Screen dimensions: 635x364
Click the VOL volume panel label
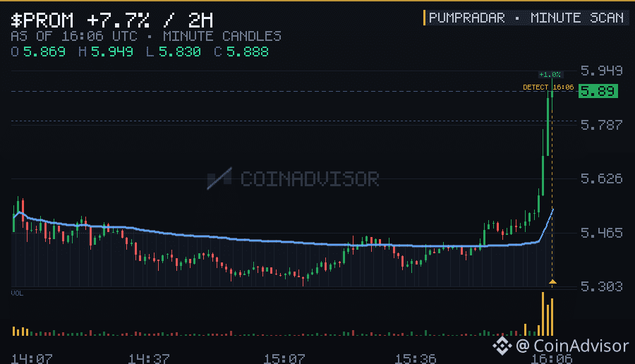pos(17,293)
